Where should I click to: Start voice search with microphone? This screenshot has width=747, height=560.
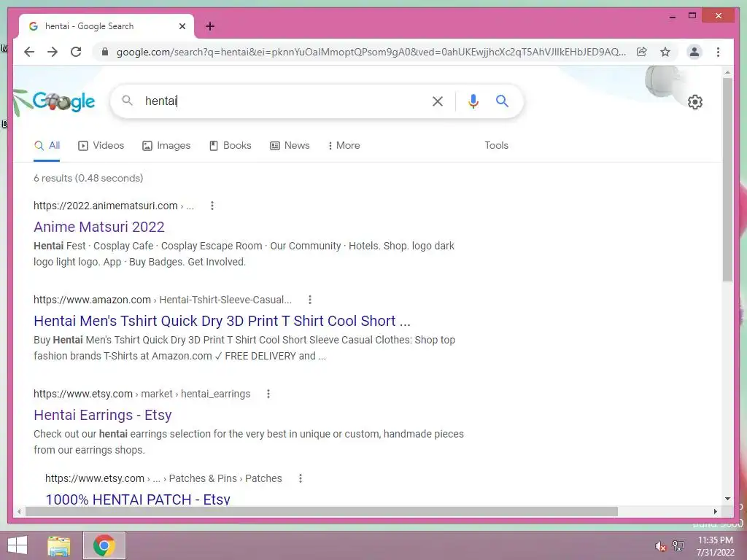(473, 101)
